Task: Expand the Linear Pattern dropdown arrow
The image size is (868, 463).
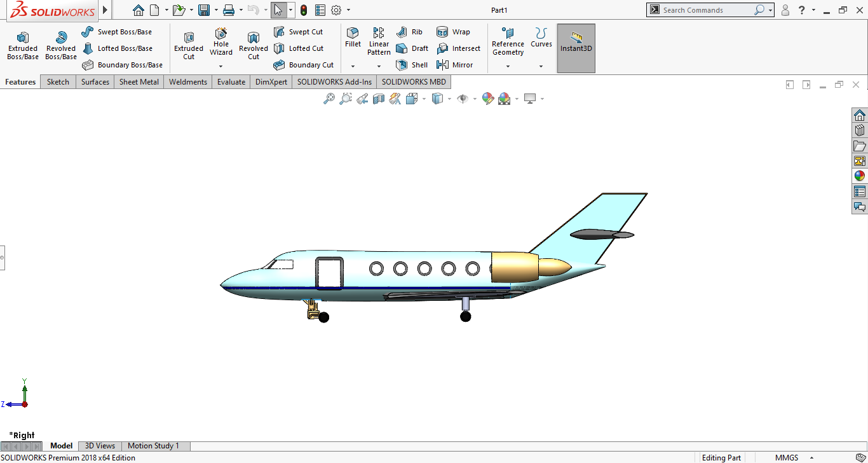Action: click(379, 67)
